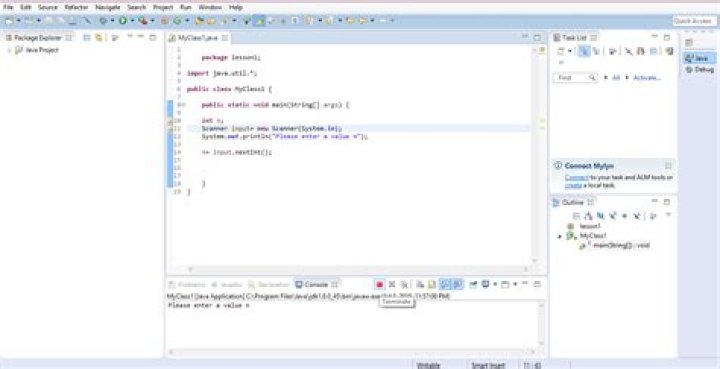This screenshot has width=720, height=369.
Task: Toggle Hide Fields in Outline toolbar
Action: coord(600,216)
